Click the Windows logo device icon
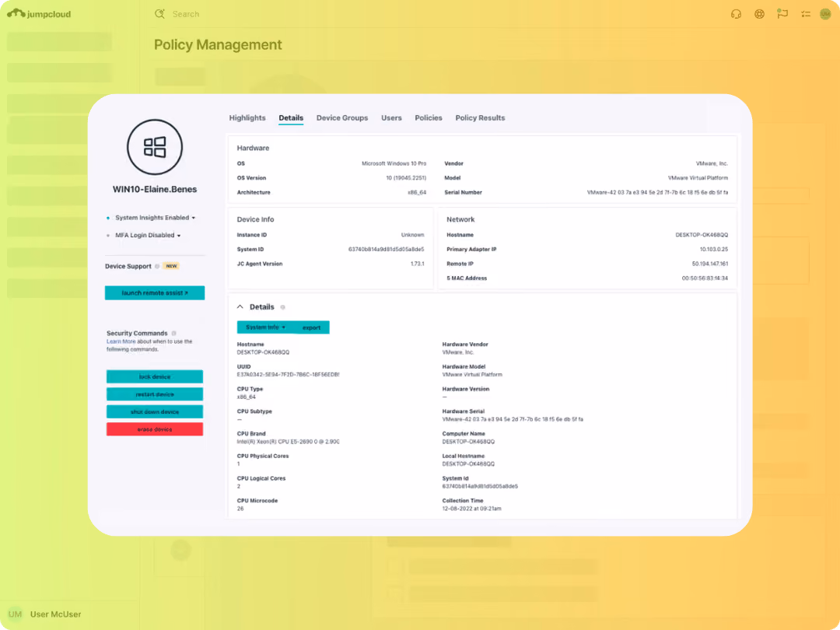840x630 pixels. pos(154,147)
